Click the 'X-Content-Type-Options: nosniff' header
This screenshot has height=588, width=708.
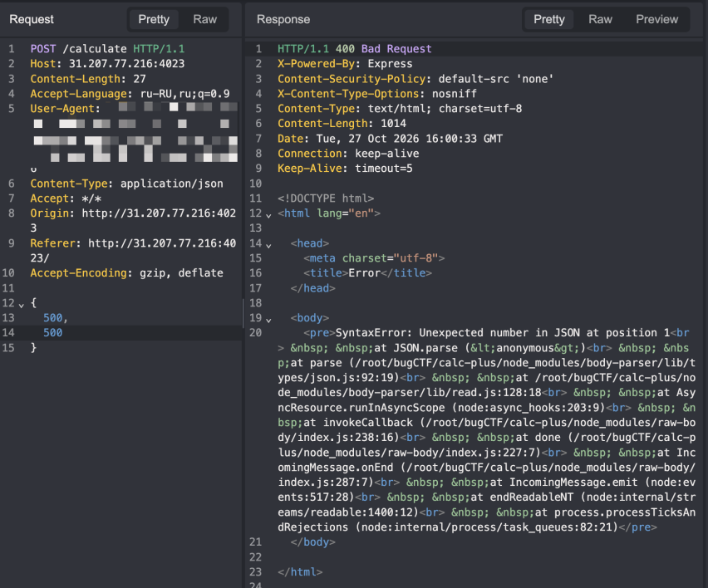(377, 94)
